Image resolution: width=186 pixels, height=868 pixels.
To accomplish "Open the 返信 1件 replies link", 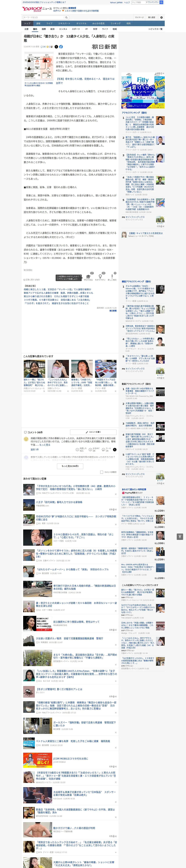I will 34,449.
